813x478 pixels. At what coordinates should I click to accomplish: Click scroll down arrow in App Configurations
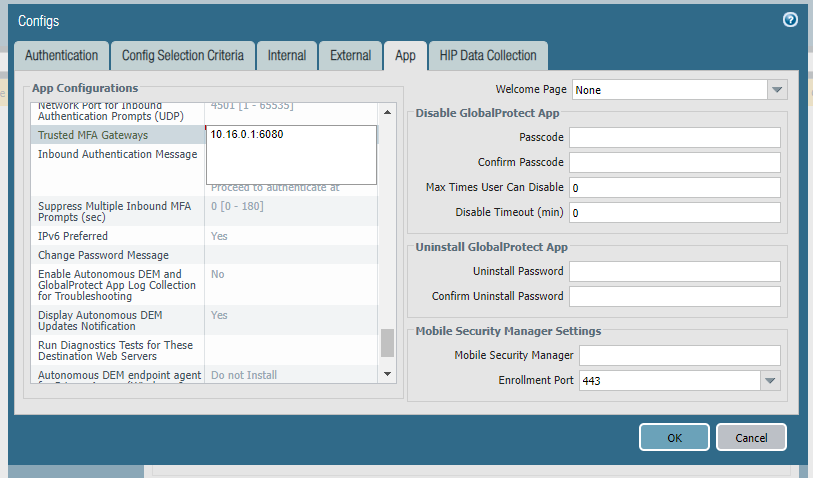pos(388,373)
